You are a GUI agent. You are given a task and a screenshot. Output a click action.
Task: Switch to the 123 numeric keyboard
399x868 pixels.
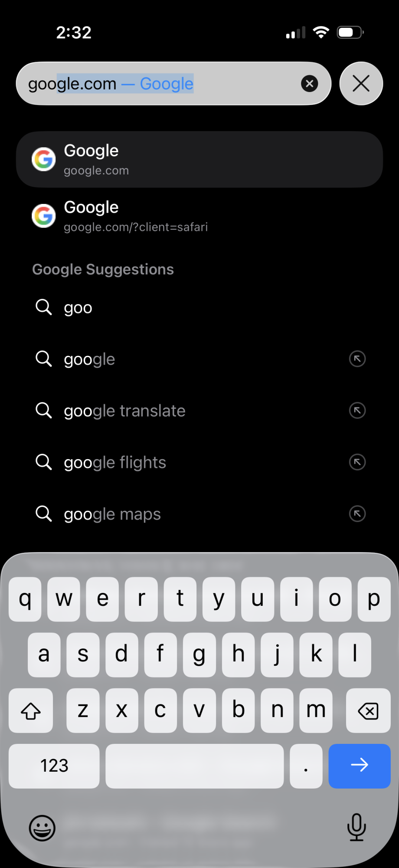point(54,766)
